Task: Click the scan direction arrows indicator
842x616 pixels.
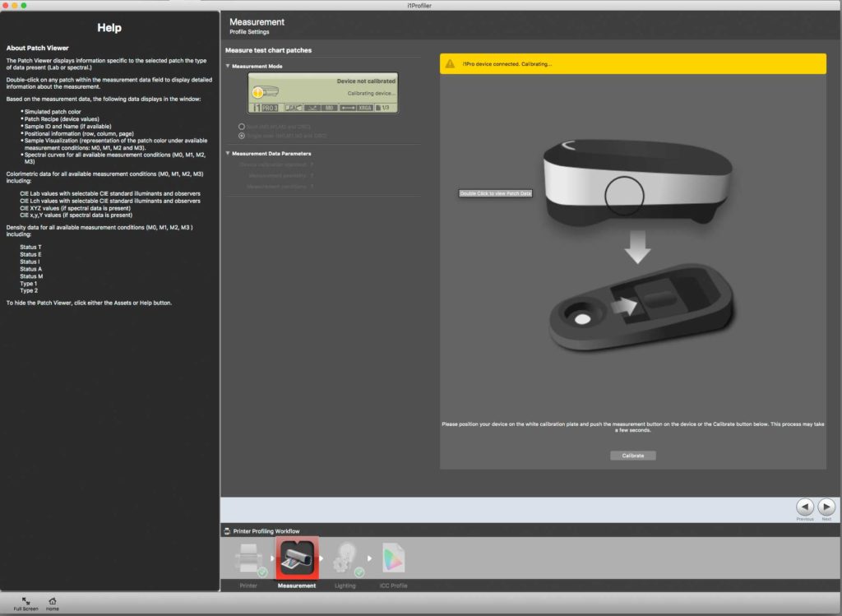Action: 348,108
